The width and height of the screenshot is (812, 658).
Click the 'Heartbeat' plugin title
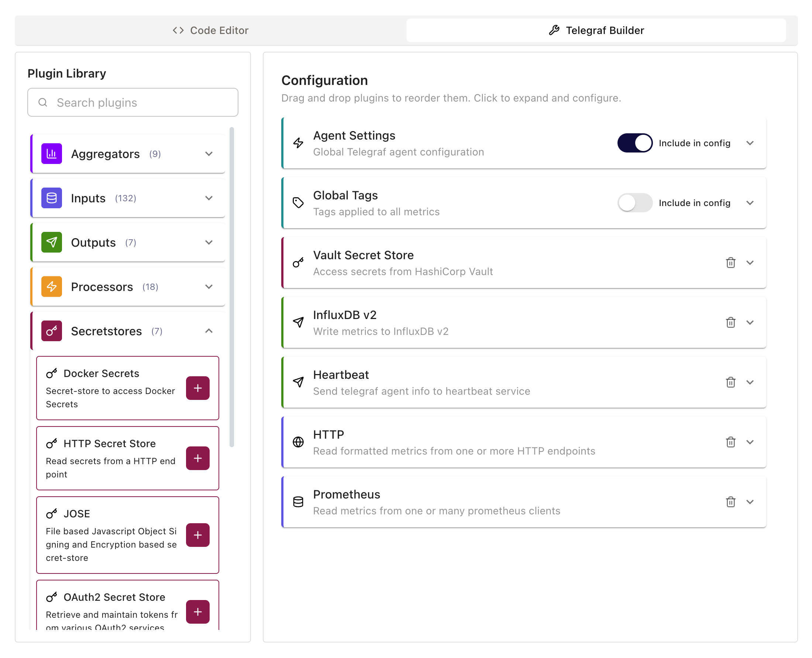341,374
